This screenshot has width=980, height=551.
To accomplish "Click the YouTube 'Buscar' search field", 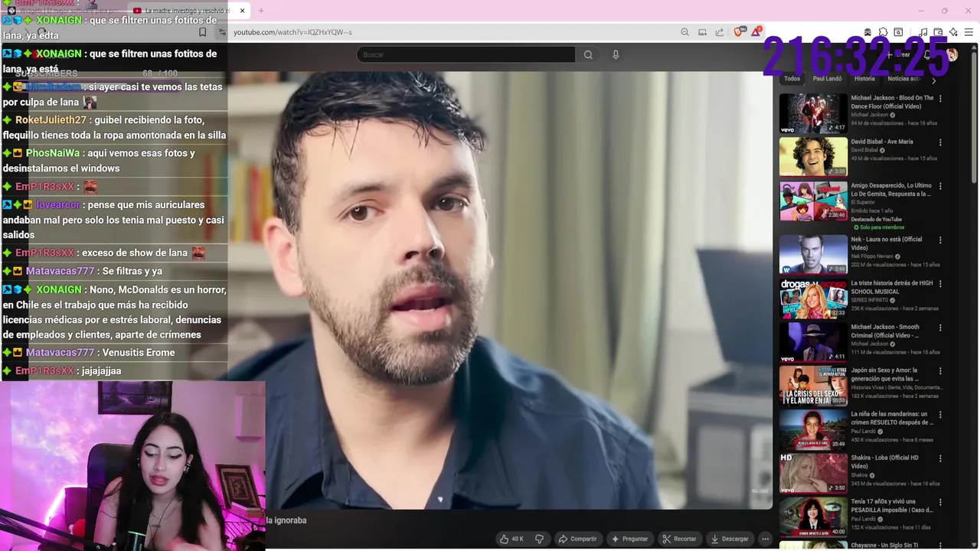I will pyautogui.click(x=465, y=54).
